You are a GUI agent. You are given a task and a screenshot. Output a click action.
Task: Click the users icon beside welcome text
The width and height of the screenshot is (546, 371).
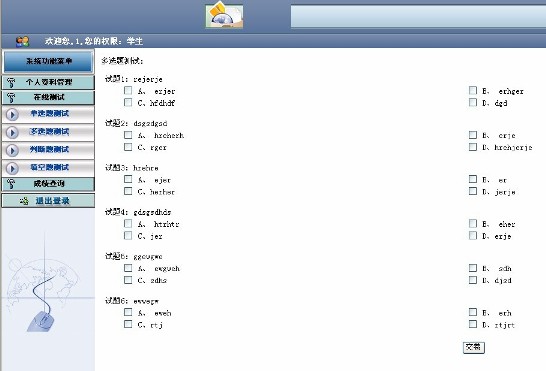(x=22, y=42)
